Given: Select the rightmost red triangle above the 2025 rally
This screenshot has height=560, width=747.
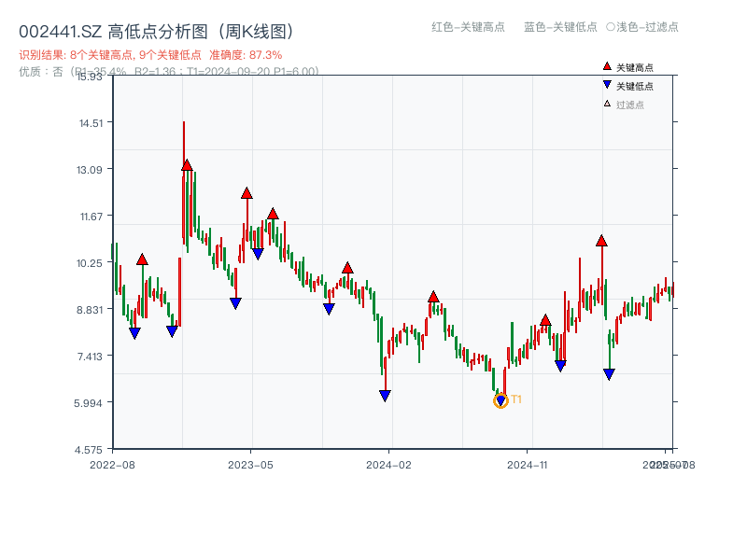Looking at the screenshot, I should coord(600,242).
